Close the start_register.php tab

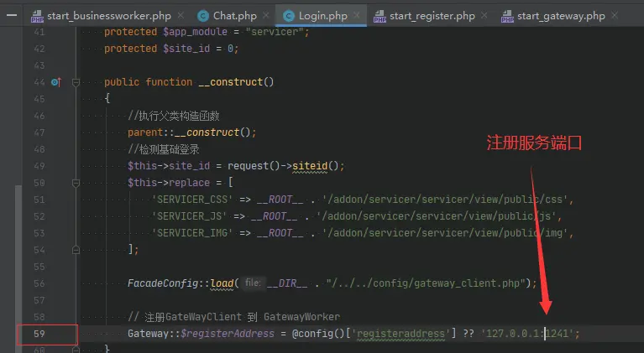(x=486, y=16)
